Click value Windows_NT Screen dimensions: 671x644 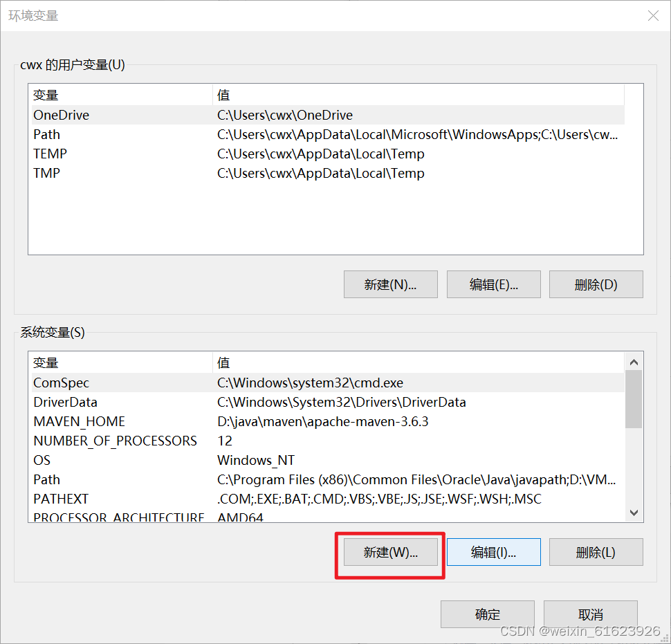[256, 460]
